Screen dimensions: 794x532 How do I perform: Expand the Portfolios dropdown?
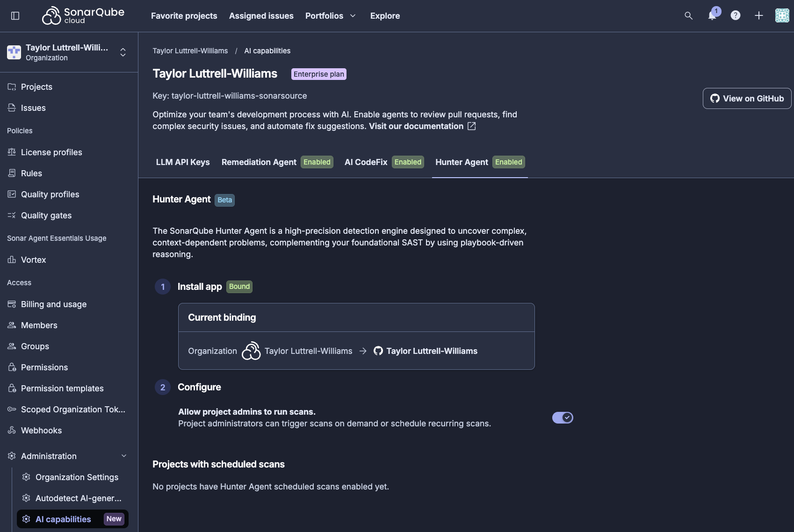click(x=331, y=16)
